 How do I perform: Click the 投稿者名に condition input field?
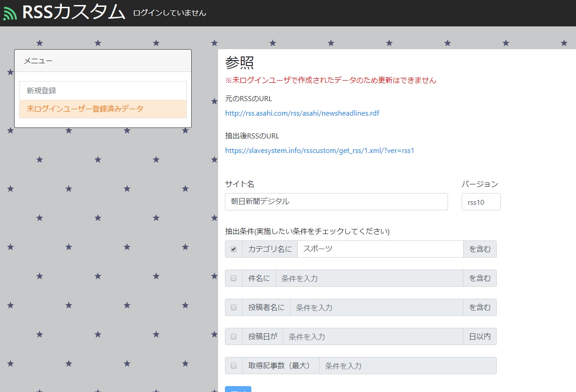point(376,307)
